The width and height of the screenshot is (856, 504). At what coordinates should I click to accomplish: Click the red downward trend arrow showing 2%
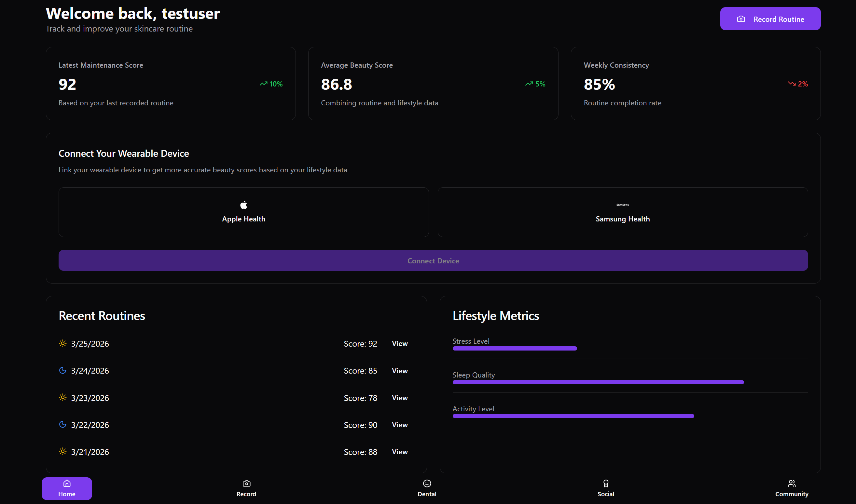click(x=792, y=84)
